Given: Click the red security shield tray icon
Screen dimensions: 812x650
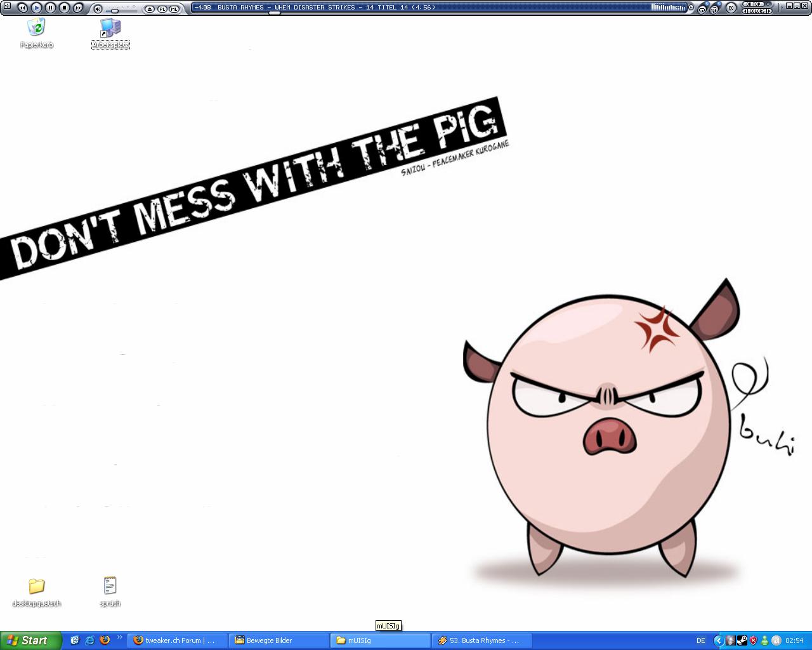Looking at the screenshot, I should (753, 640).
